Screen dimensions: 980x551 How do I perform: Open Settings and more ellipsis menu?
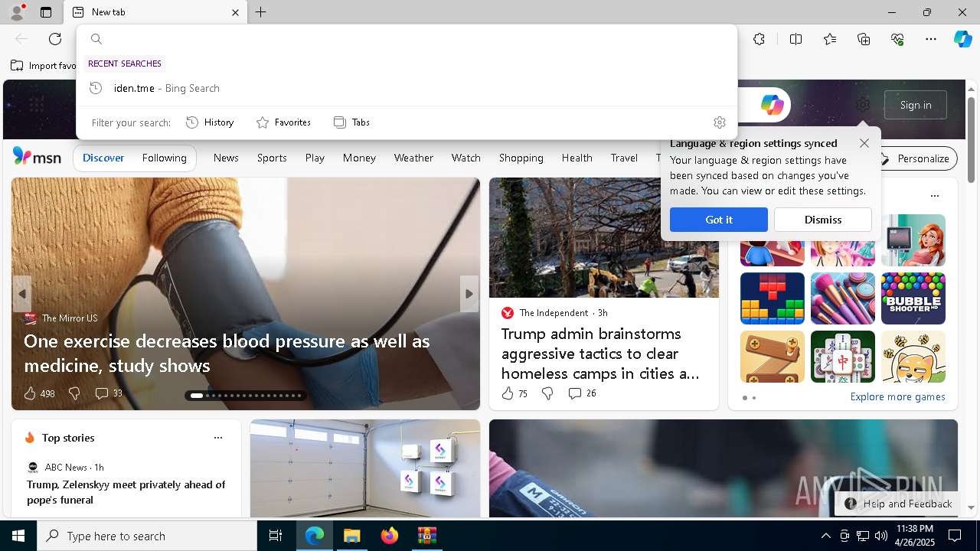click(x=931, y=39)
